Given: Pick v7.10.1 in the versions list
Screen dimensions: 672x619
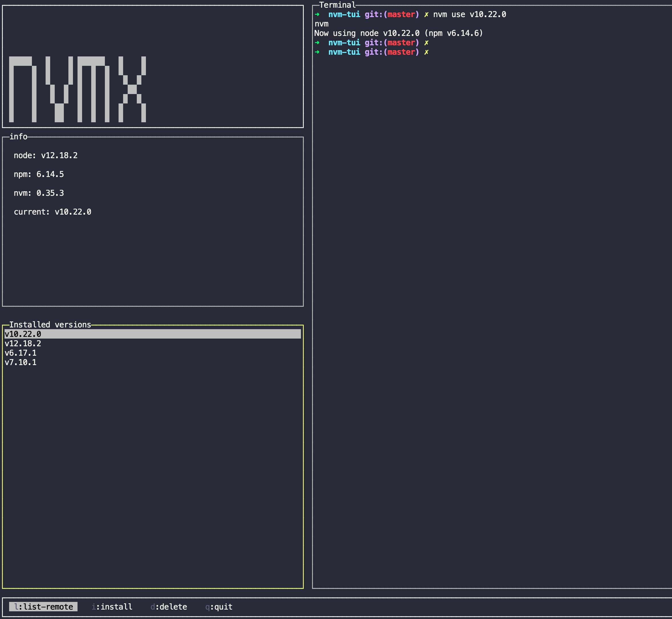Looking at the screenshot, I should tap(21, 362).
